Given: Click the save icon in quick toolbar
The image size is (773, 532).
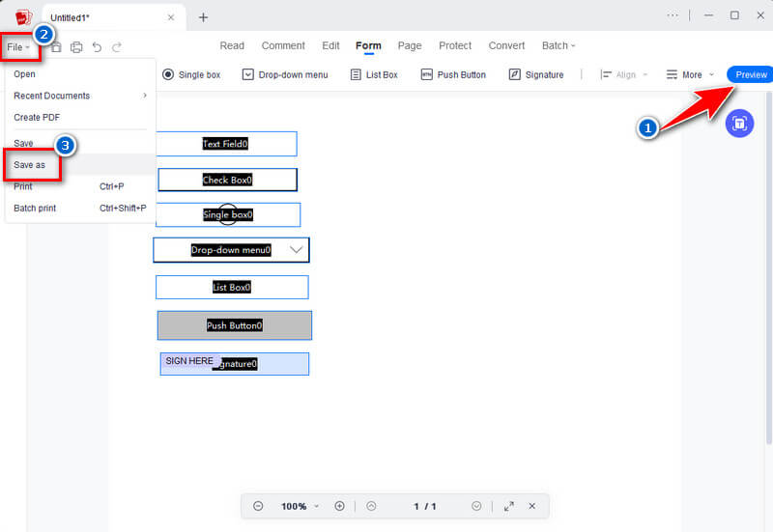Looking at the screenshot, I should (x=56, y=47).
